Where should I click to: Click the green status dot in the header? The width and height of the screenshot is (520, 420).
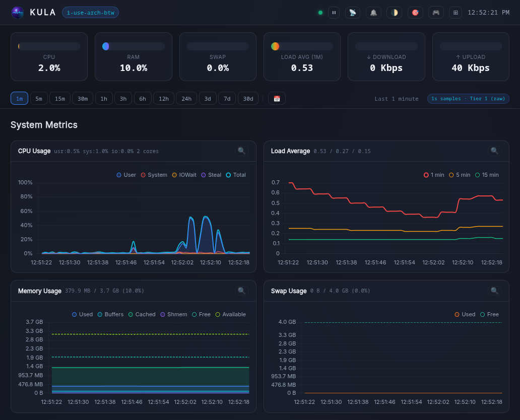pos(320,13)
